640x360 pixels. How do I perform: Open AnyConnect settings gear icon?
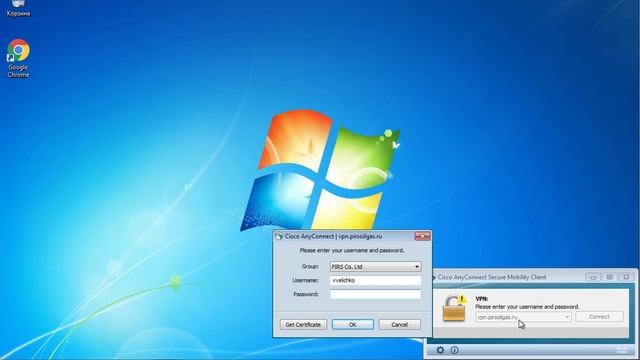click(440, 350)
